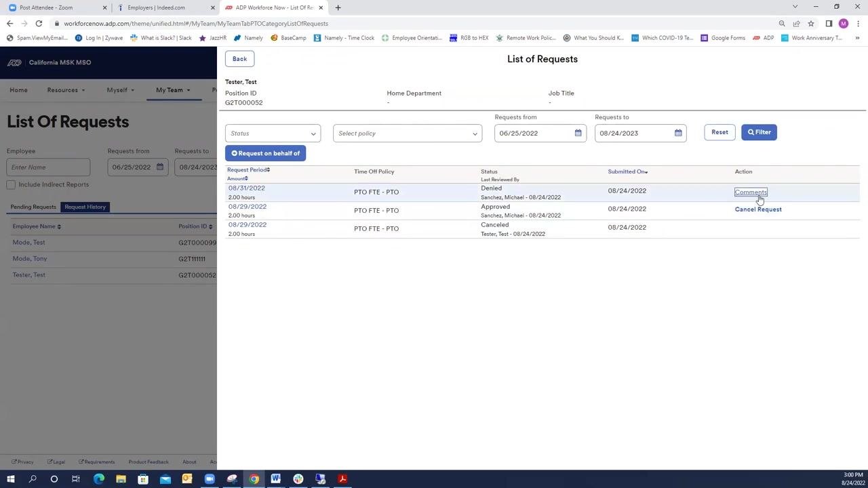Open the 08/31/2022 request period link

pos(247,188)
